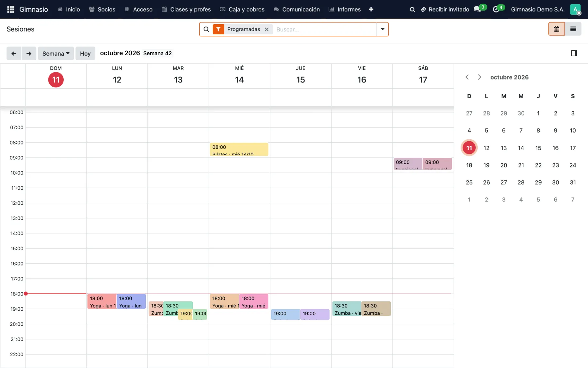Open the Informes menu
This screenshot has height=368, width=588.
click(x=345, y=9)
